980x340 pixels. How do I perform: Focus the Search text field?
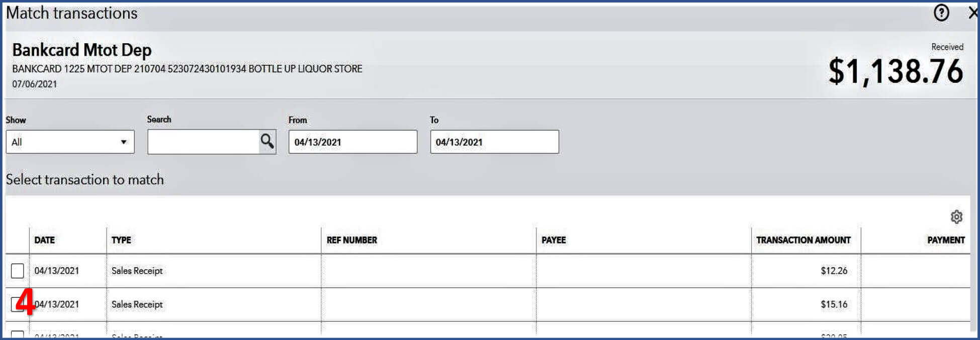(203, 142)
